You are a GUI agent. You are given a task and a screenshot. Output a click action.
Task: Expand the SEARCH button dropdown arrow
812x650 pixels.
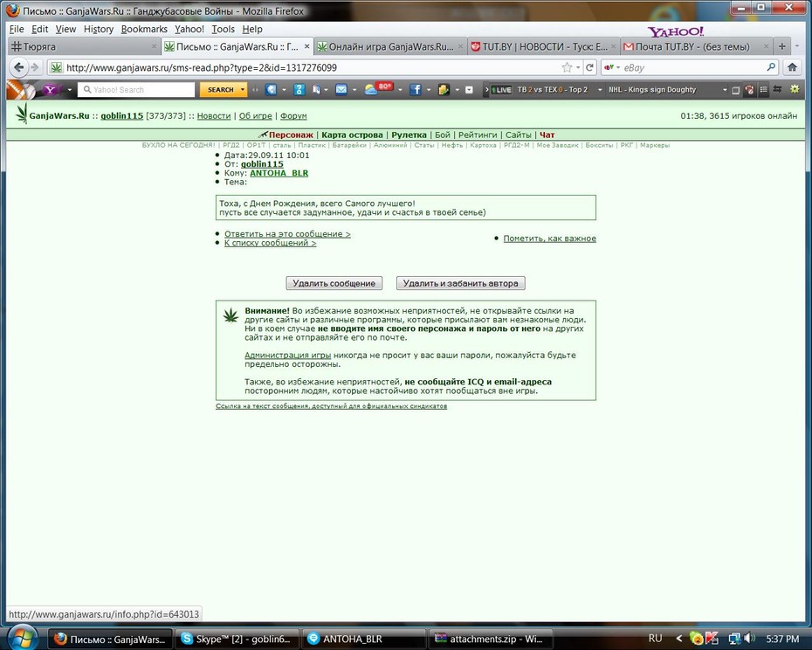coord(243,90)
